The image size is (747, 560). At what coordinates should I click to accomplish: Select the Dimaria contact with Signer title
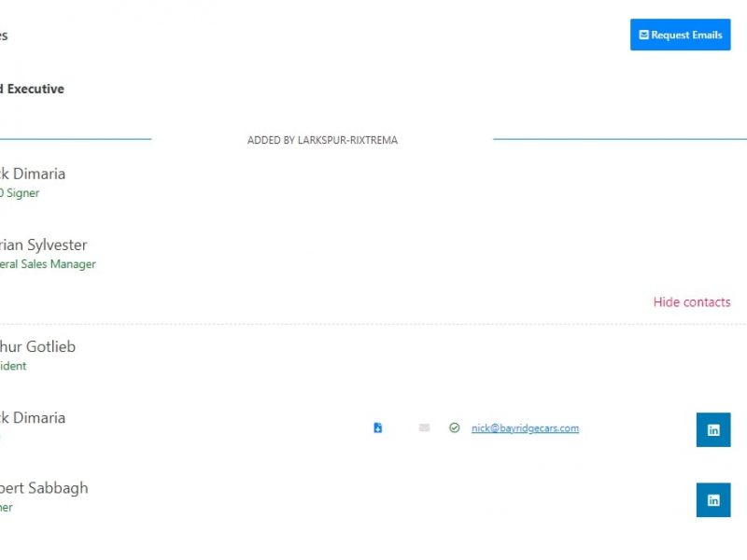point(33,174)
